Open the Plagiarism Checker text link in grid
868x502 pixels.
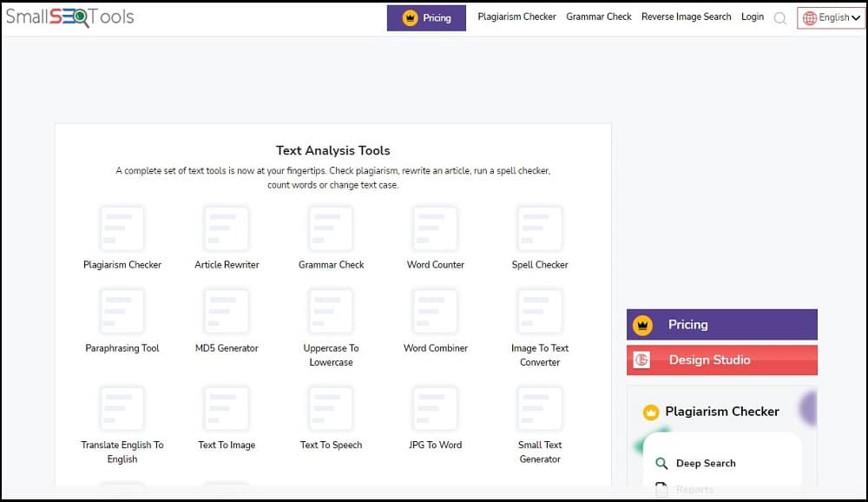pos(122,265)
